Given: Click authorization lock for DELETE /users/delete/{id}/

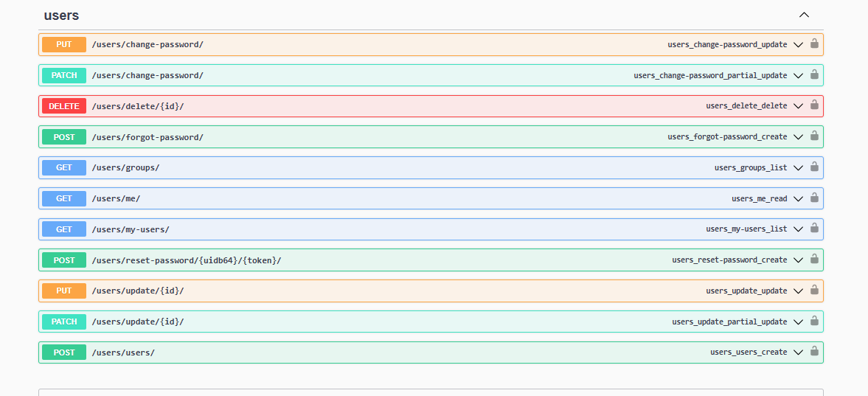Looking at the screenshot, I should pos(814,105).
